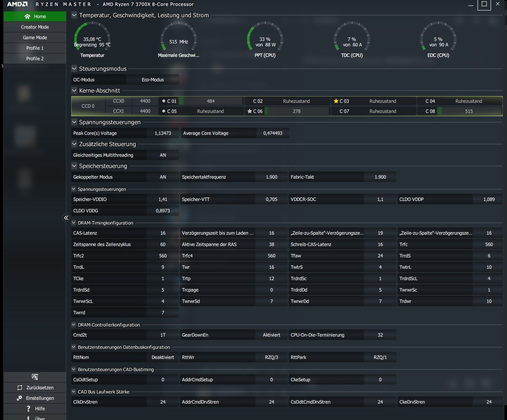The height and width of the screenshot is (420, 507).
Task: Click the Cmd2t value 1T
Action: pos(163,335)
